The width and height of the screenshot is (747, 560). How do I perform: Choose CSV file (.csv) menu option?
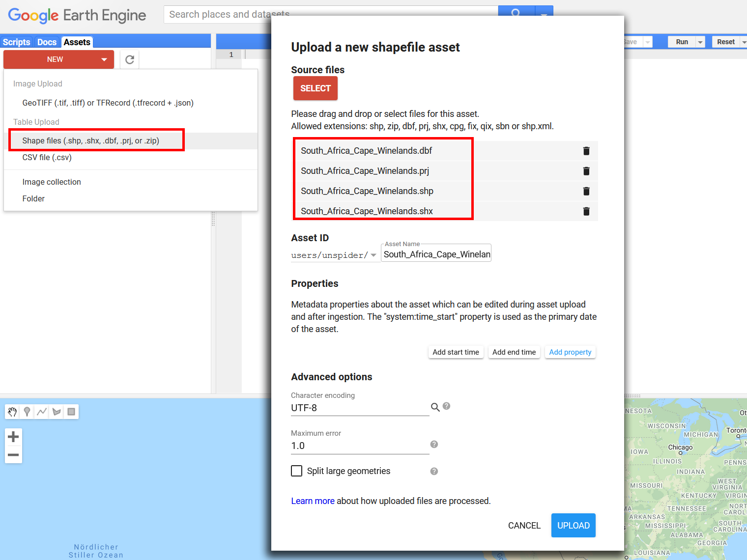coord(47,158)
